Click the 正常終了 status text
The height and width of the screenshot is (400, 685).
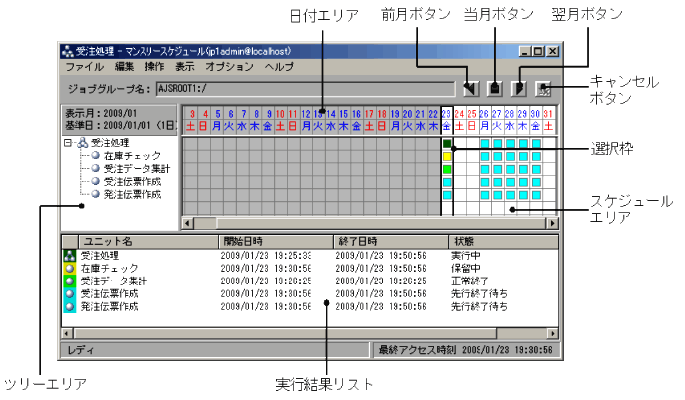click(470, 281)
